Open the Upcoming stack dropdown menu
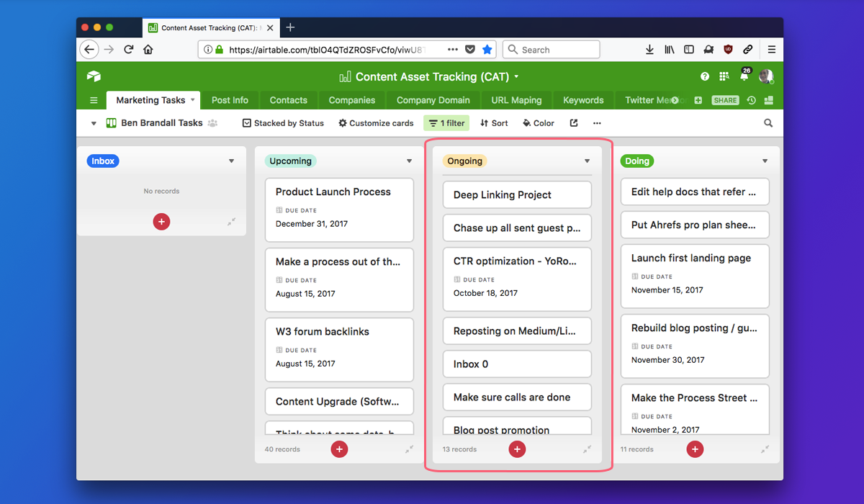The width and height of the screenshot is (864, 504). point(409,161)
